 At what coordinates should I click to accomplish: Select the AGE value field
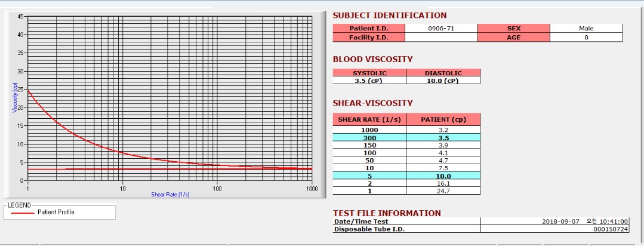coord(586,37)
